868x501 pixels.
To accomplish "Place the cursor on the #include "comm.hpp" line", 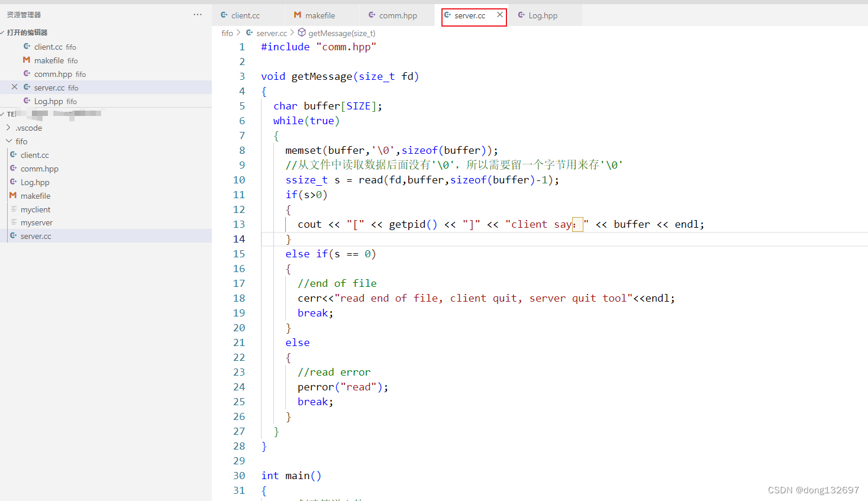I will coord(319,47).
